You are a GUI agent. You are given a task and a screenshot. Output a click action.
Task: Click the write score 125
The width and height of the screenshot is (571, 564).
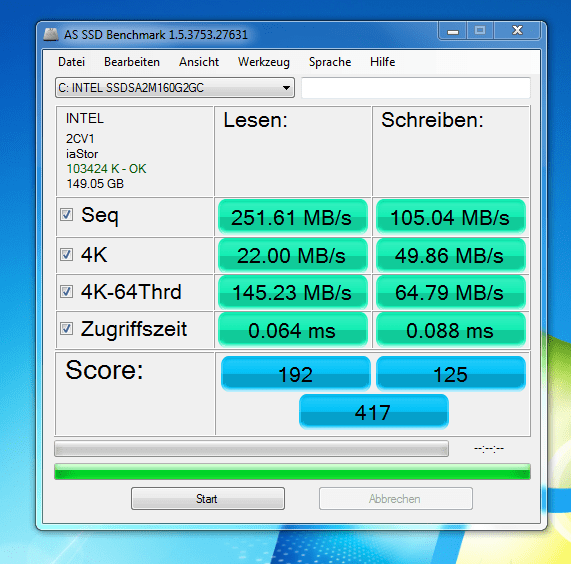tap(450, 374)
